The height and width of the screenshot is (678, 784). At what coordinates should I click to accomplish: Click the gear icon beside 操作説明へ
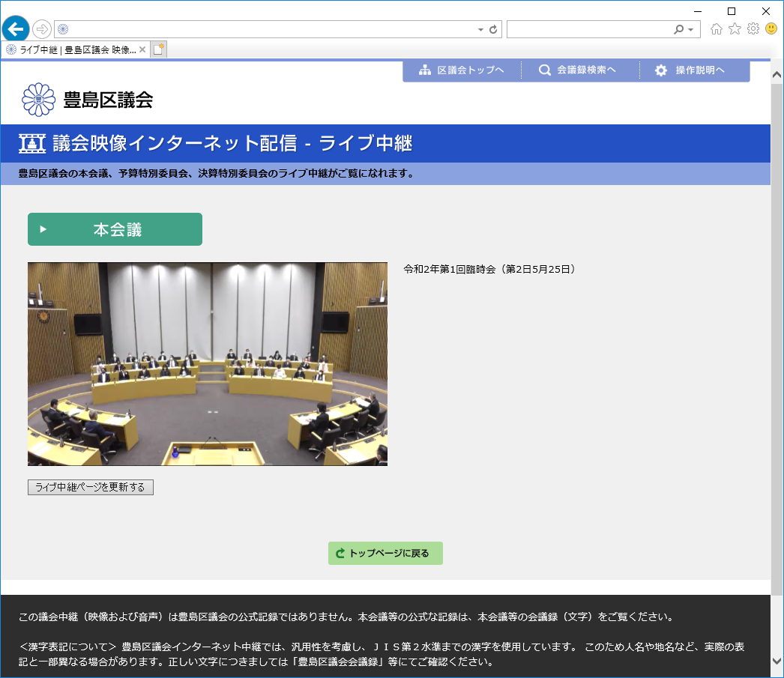point(661,70)
